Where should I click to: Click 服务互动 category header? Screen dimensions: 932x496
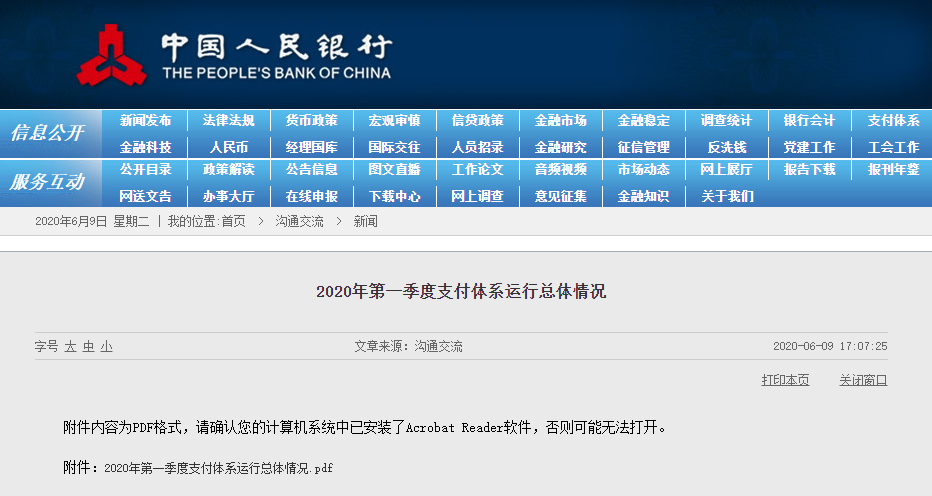point(48,182)
